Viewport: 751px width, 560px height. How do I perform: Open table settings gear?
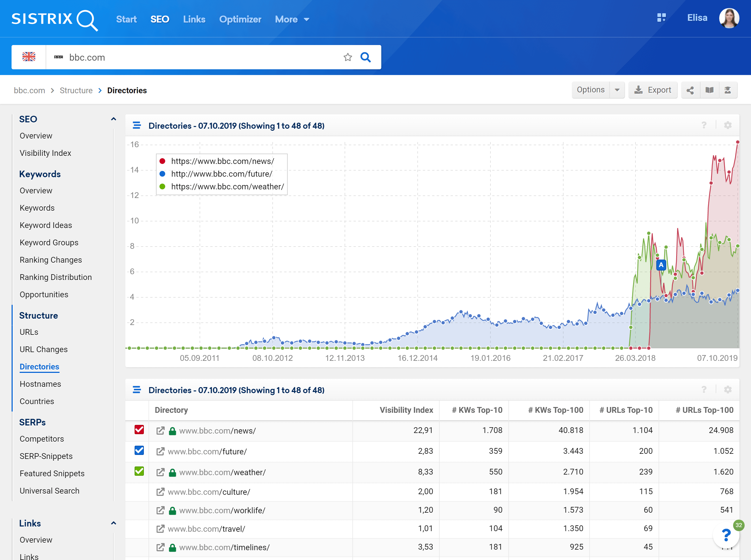point(728,390)
